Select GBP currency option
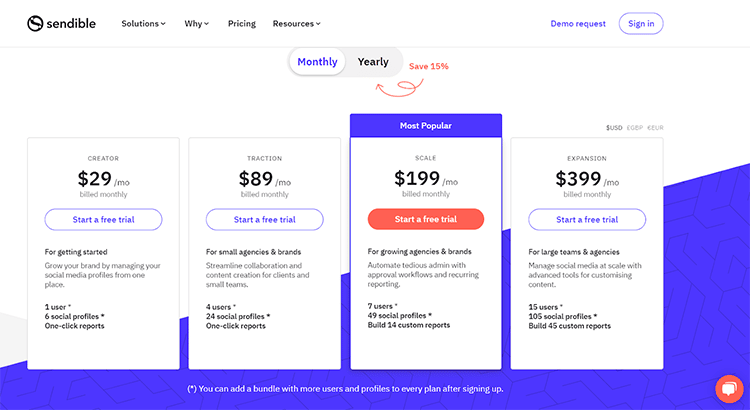 coord(635,128)
